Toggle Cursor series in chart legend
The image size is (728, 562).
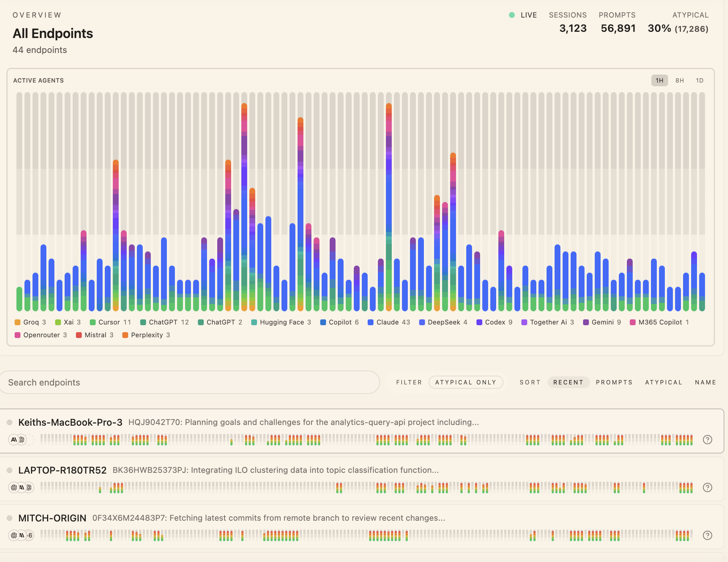110,322
